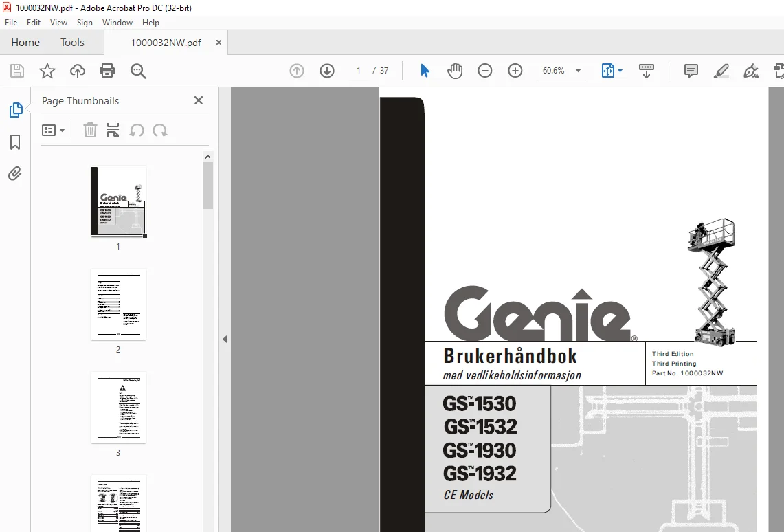The image size is (784, 532).
Task: Add a comment with speech bubble icon
Action: (x=691, y=71)
